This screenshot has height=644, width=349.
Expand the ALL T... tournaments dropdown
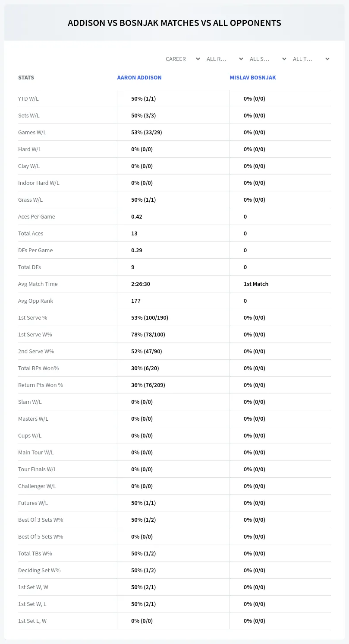tap(311, 59)
